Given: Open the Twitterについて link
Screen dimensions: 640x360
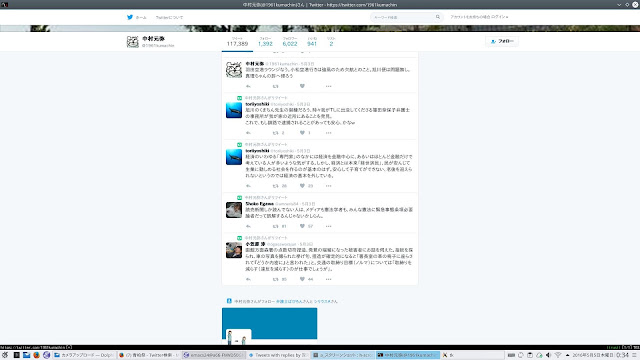Looking at the screenshot, I should pos(169,18).
